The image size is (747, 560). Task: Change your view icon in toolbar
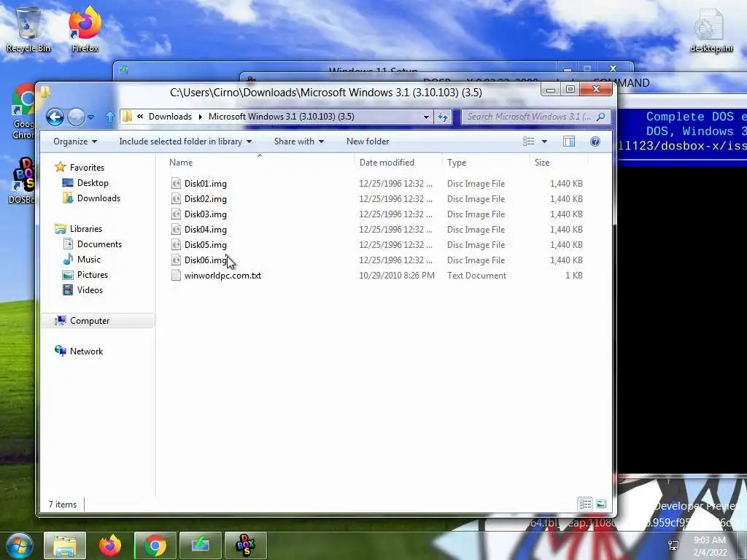528,141
